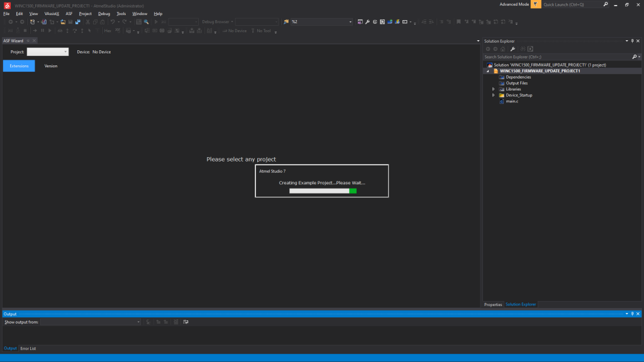Open the Project menu

point(85,14)
